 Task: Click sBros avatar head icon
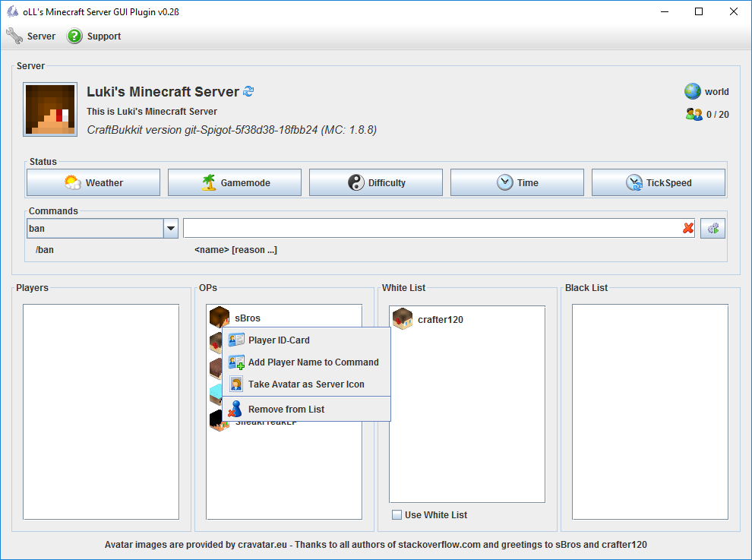click(x=220, y=318)
